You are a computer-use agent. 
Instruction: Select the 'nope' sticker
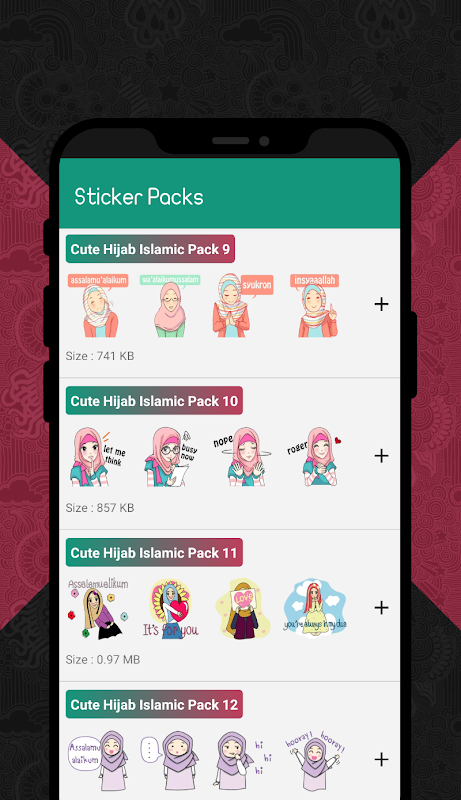click(242, 456)
